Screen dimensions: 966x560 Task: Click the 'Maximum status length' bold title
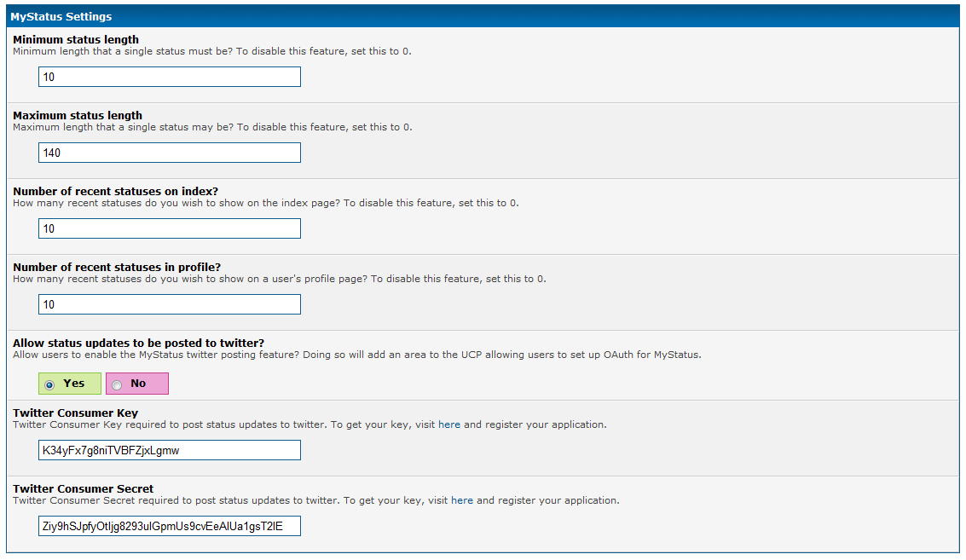coord(78,115)
